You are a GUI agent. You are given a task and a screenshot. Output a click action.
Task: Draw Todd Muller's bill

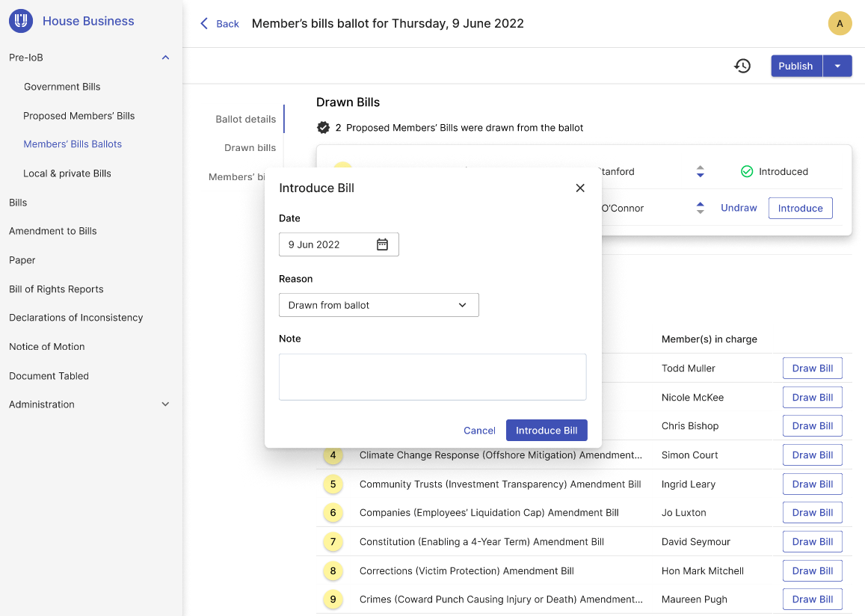pyautogui.click(x=813, y=369)
